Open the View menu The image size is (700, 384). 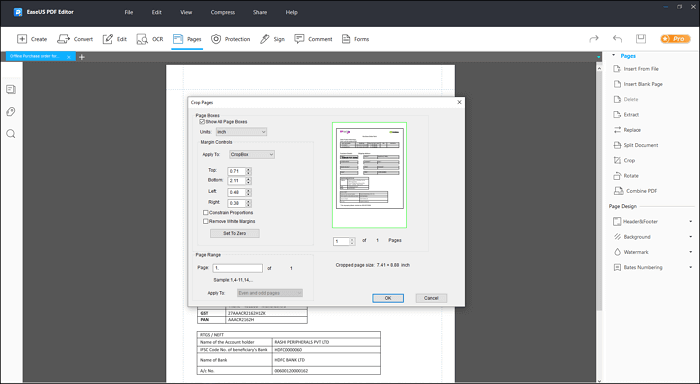186,13
